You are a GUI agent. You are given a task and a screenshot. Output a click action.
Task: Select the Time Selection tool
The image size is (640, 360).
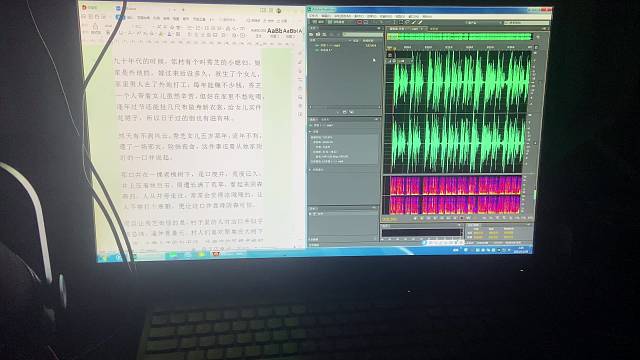[394, 22]
